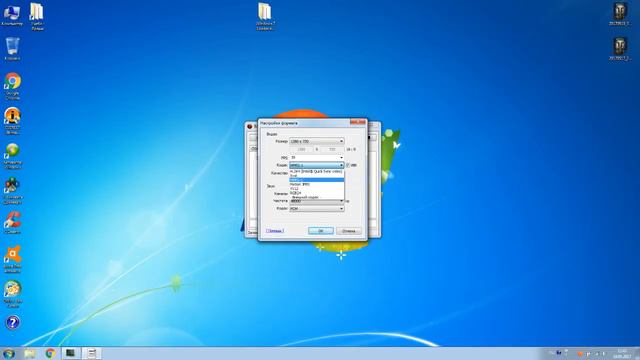
Task: Open the colorful round disc desktop shortcut
Action: [x=13, y=294]
